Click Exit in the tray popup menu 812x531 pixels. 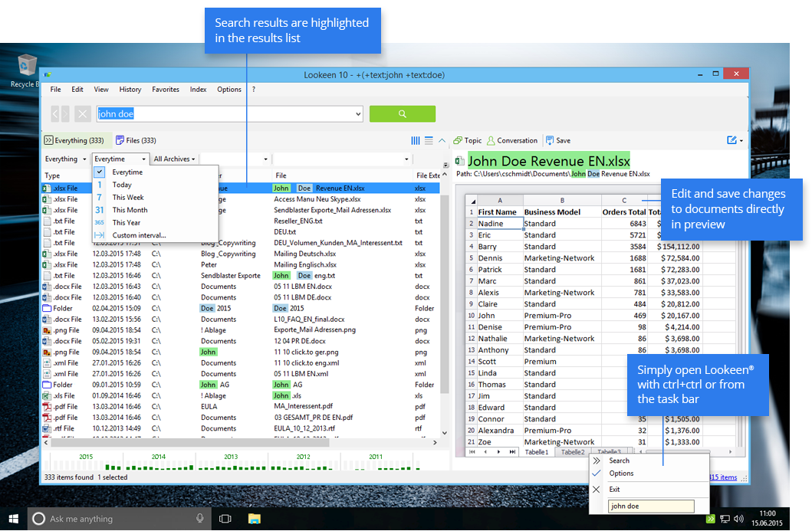(x=614, y=489)
